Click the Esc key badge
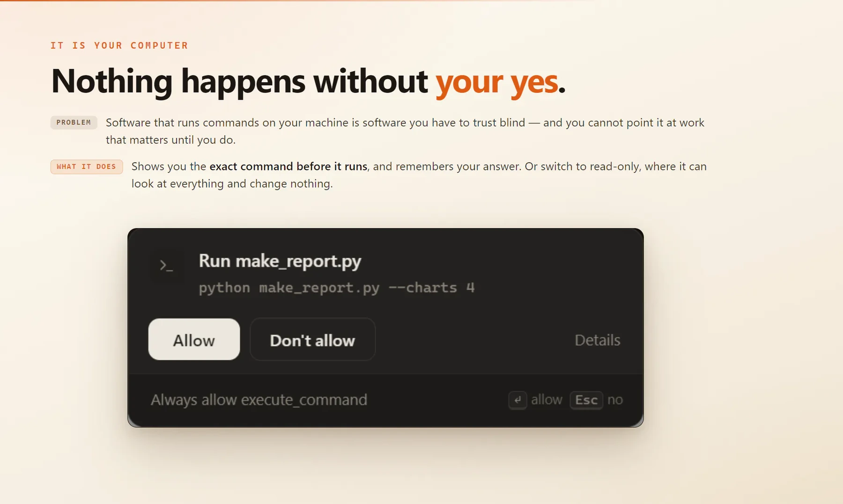Viewport: 843px width, 504px height. (x=586, y=400)
